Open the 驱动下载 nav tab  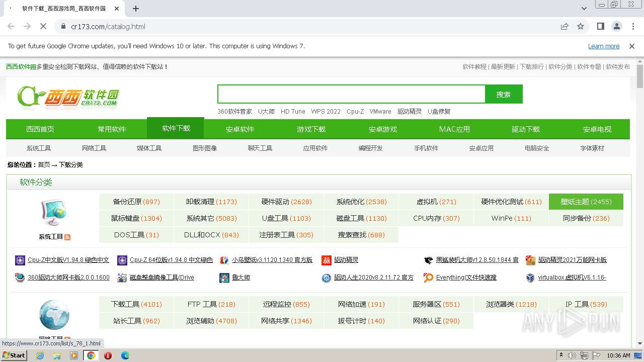click(526, 129)
